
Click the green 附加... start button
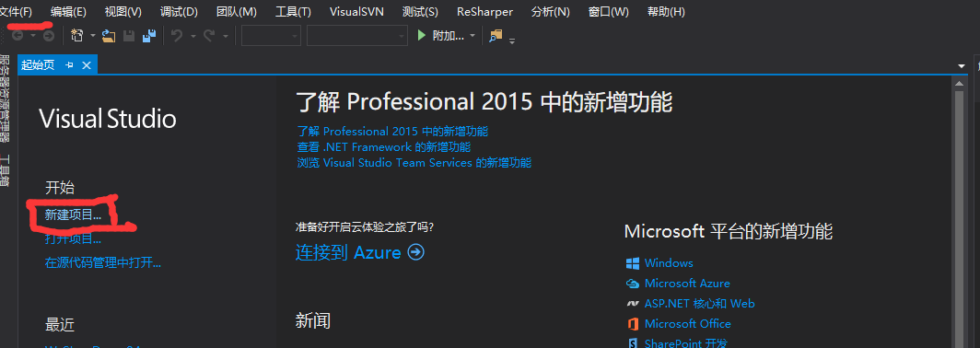440,36
